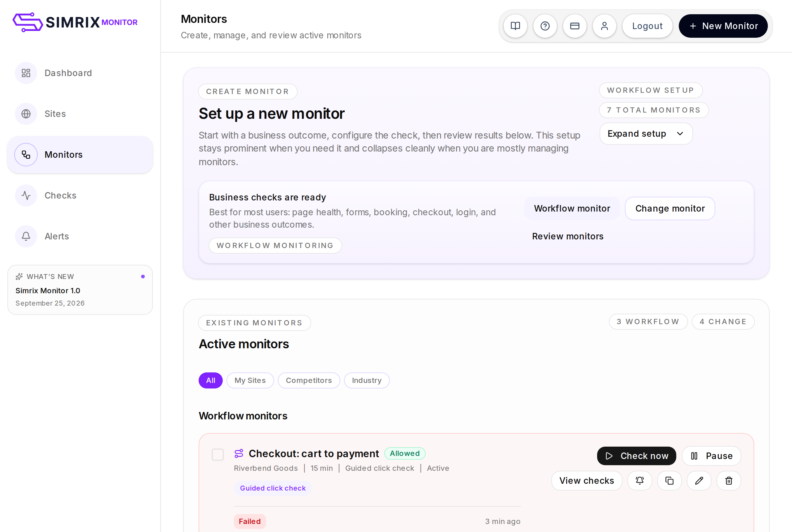The width and height of the screenshot is (792, 532).
Task: Duplicate the Checkout: cart to payment monitor
Action: click(x=669, y=480)
